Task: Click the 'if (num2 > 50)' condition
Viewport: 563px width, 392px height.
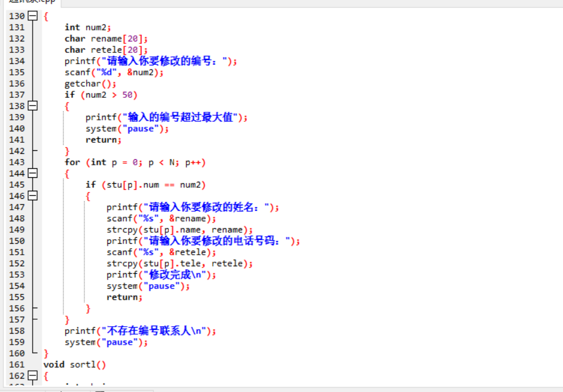Action: (x=101, y=95)
